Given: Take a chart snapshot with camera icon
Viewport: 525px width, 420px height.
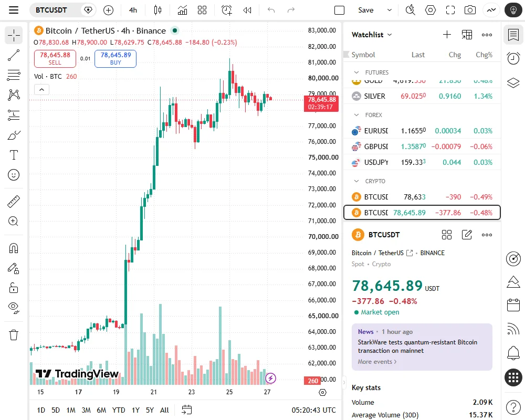Looking at the screenshot, I should point(470,10).
